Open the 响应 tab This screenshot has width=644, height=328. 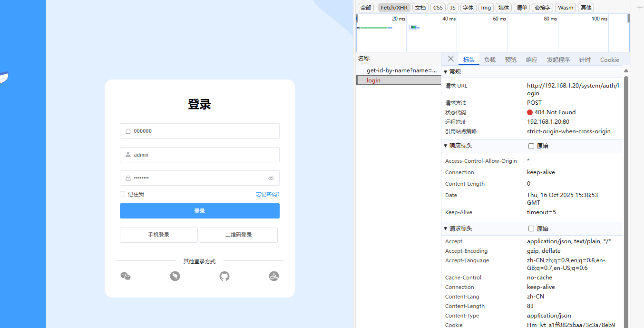[531, 60]
